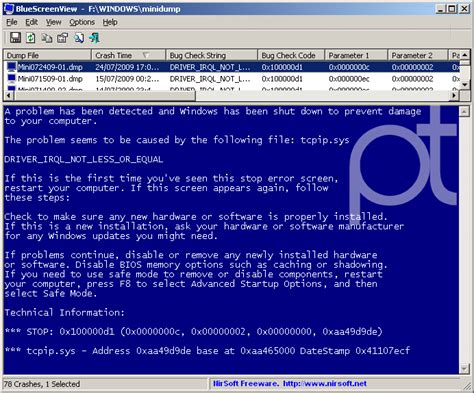Sort by the Bug Check String column

click(x=212, y=55)
